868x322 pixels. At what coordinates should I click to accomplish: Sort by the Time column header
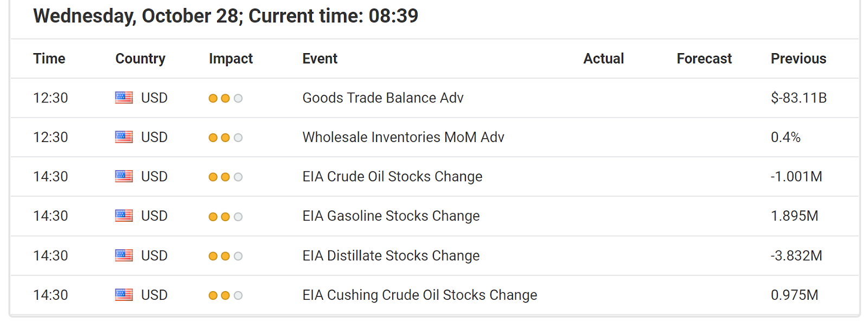49,59
